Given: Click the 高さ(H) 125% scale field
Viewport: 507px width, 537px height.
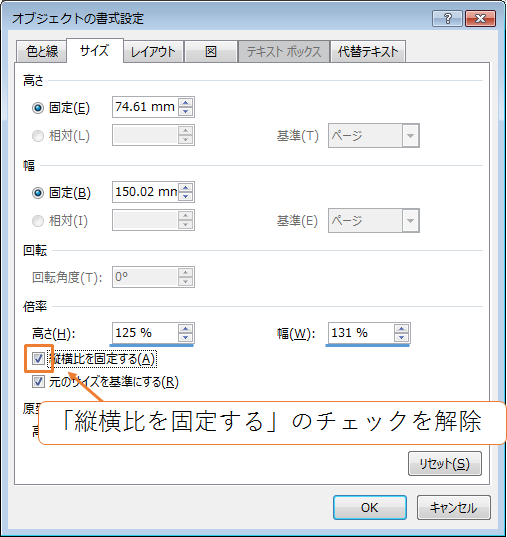Looking at the screenshot, I should (x=153, y=333).
